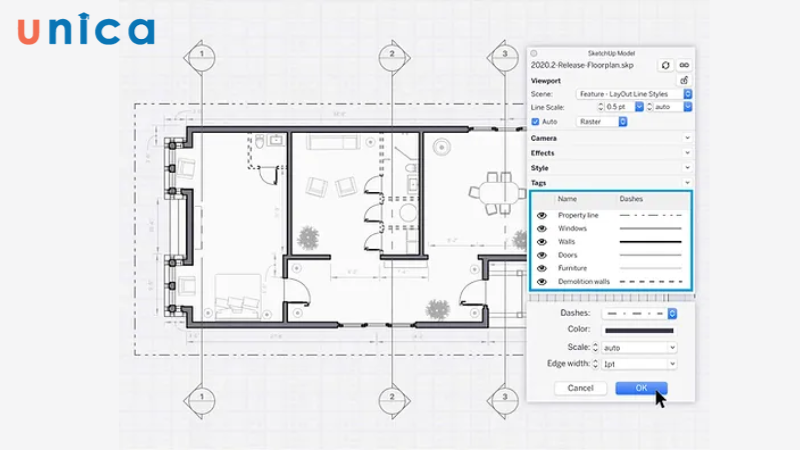Hide Demolition walls tag via eye icon
The height and width of the screenshot is (450, 800).
[x=542, y=282]
